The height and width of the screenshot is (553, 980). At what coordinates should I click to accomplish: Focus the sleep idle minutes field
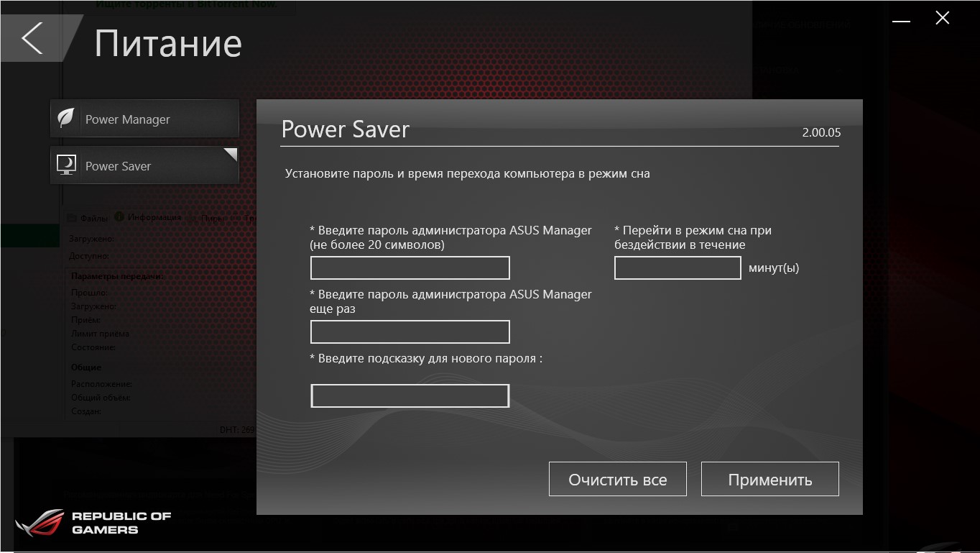[678, 268]
